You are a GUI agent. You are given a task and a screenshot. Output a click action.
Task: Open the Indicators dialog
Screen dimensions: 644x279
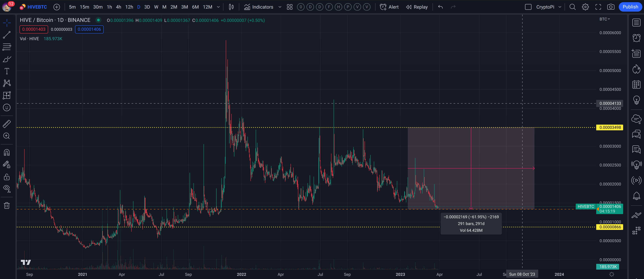[259, 7]
